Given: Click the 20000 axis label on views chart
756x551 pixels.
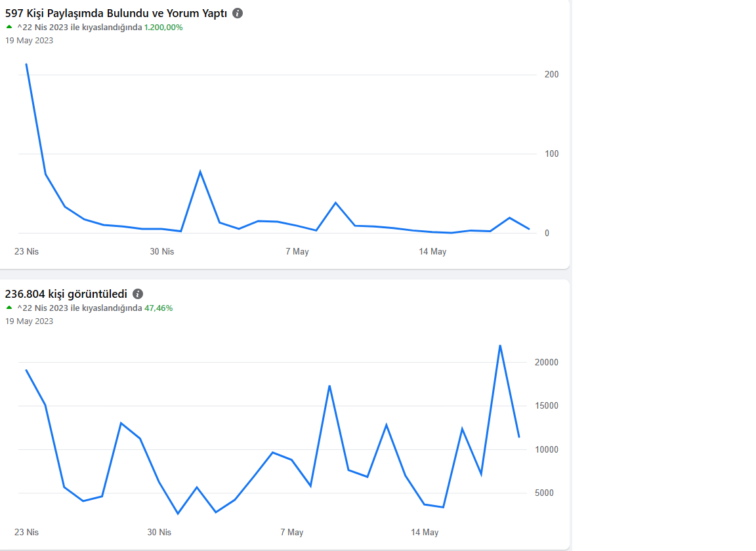Looking at the screenshot, I should click(x=546, y=363).
